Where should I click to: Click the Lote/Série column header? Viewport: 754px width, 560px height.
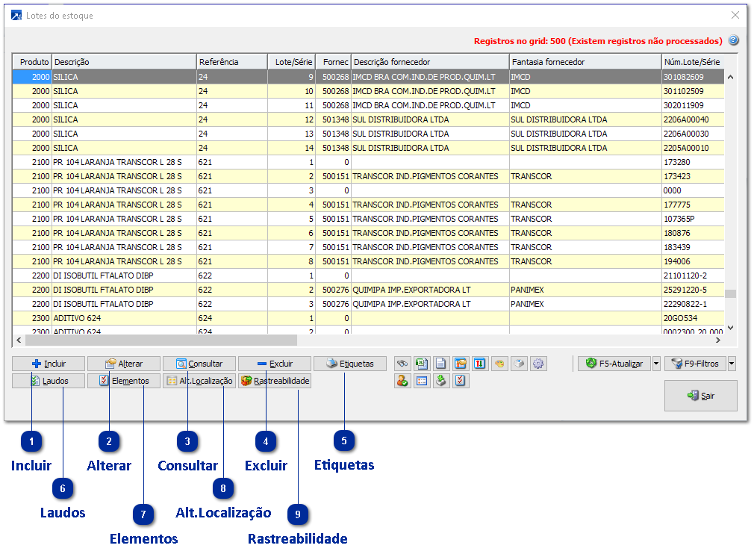(291, 62)
